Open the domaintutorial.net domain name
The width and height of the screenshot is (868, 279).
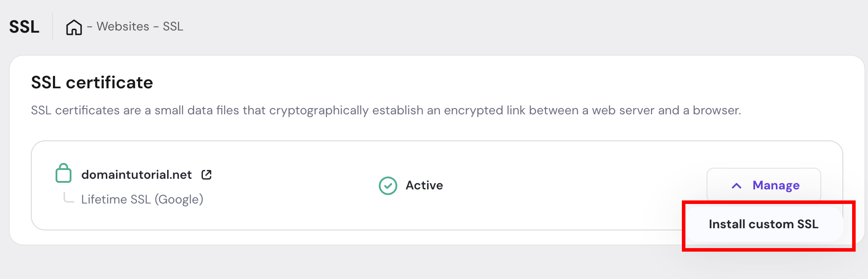point(136,175)
